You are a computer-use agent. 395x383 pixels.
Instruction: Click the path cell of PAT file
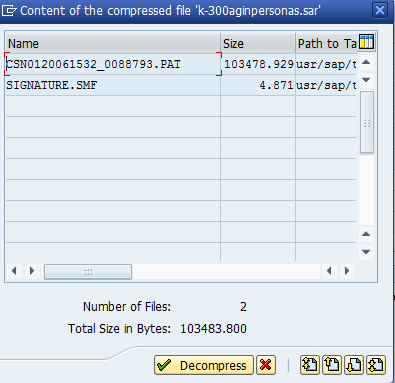point(326,64)
